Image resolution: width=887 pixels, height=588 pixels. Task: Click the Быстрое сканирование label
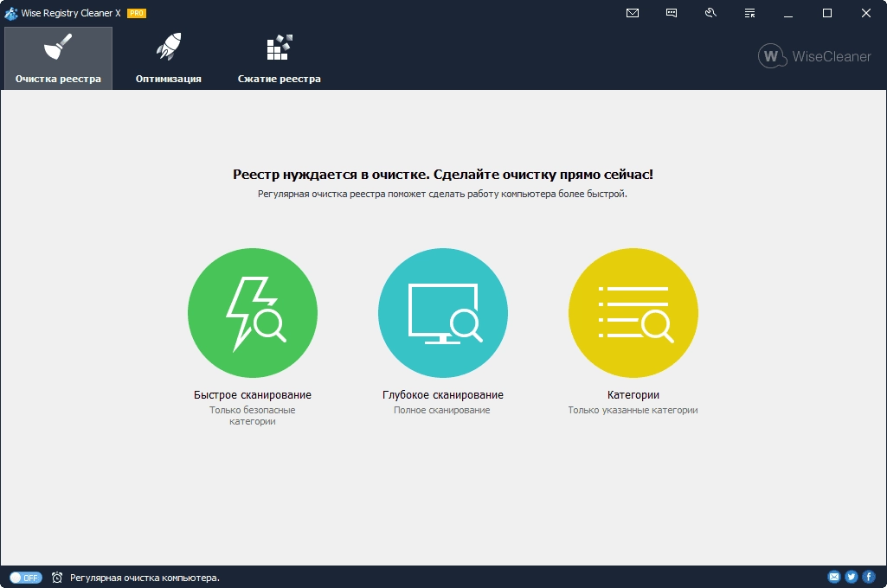pyautogui.click(x=253, y=394)
